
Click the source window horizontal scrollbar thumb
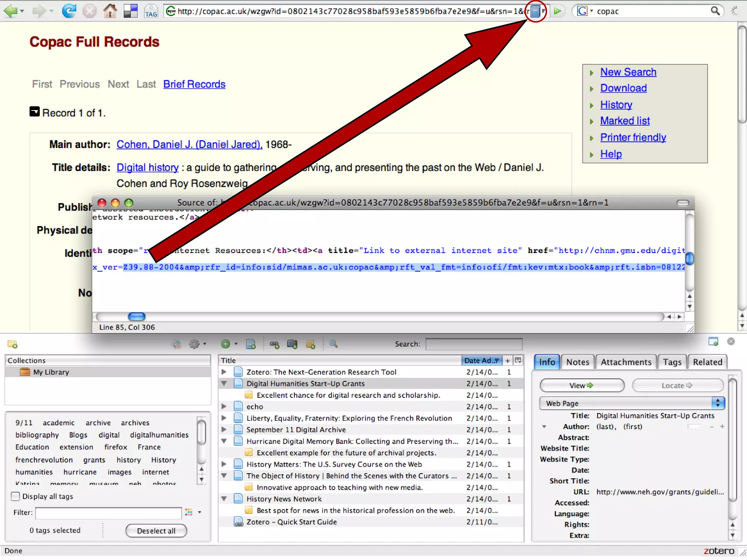pyautogui.click(x=137, y=316)
